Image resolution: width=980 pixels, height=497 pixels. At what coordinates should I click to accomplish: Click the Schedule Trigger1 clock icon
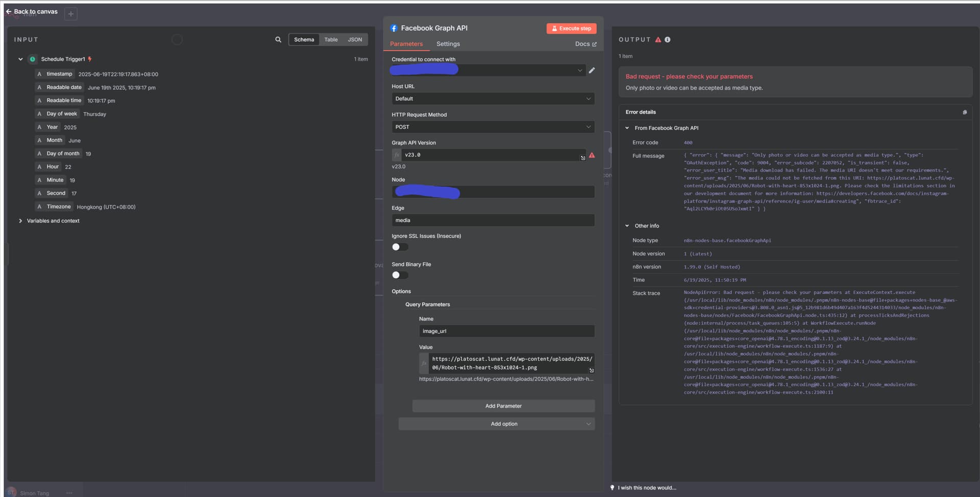[x=33, y=59]
